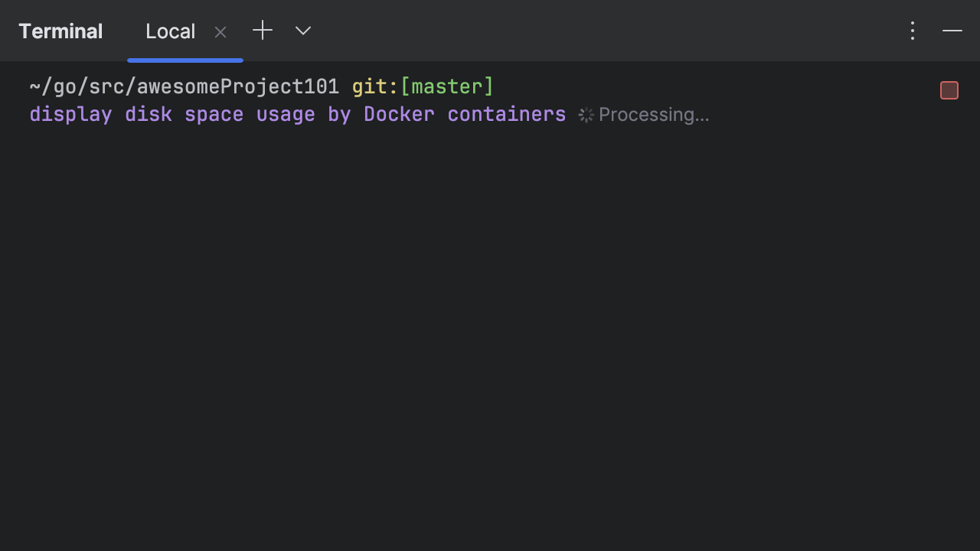Hide the Terminal tool window

click(952, 31)
